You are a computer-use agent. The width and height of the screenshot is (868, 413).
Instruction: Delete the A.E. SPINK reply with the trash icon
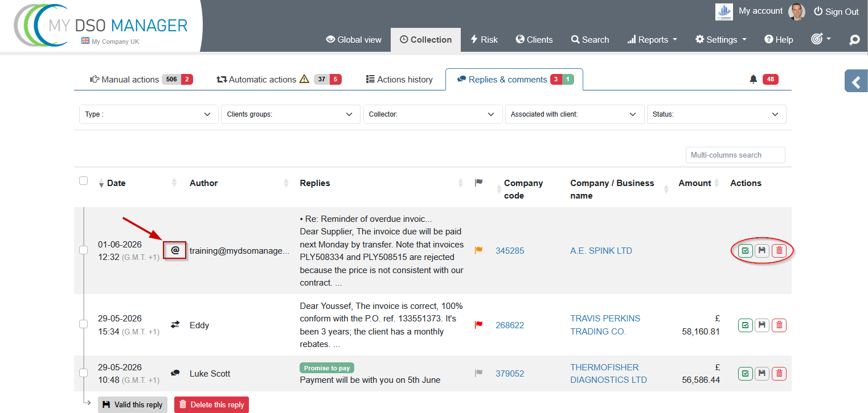[780, 250]
